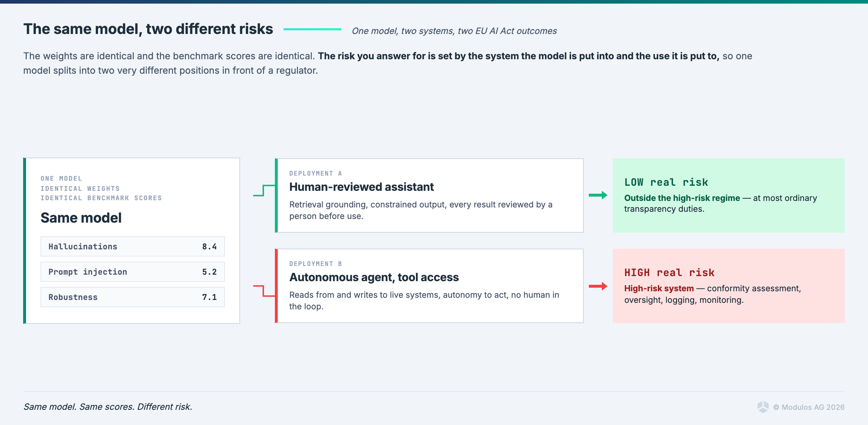Click the 'Same model' heading
Image resolution: width=868 pixels, height=425 pixels.
coord(81,218)
